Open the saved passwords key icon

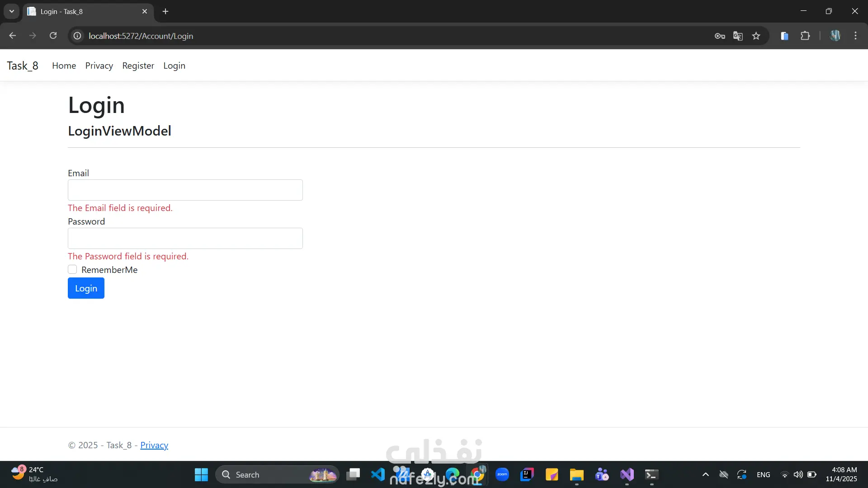(720, 36)
